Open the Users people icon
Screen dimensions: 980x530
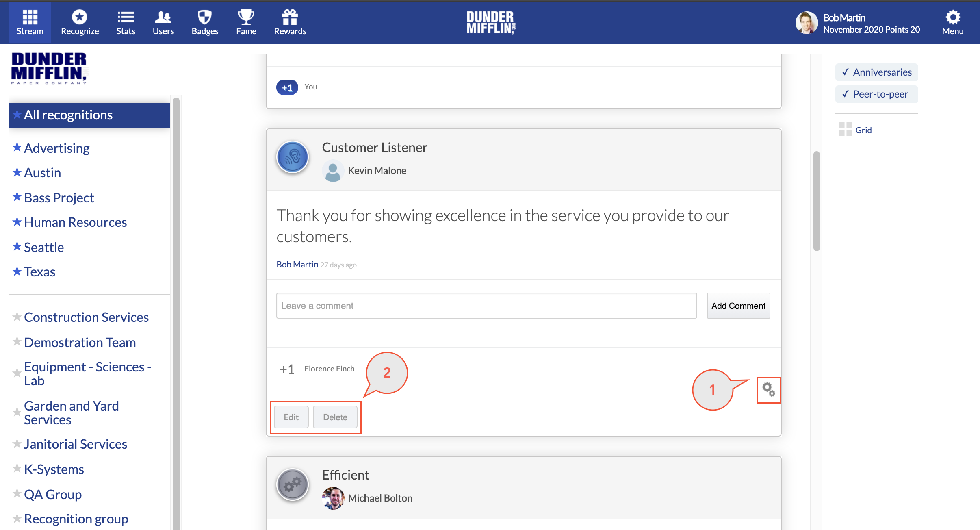coord(163,17)
